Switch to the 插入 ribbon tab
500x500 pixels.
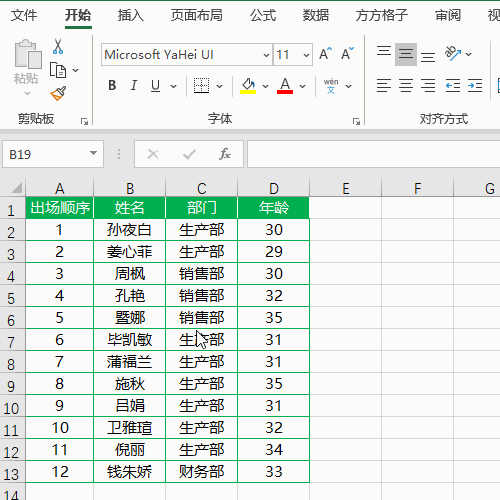point(131,15)
